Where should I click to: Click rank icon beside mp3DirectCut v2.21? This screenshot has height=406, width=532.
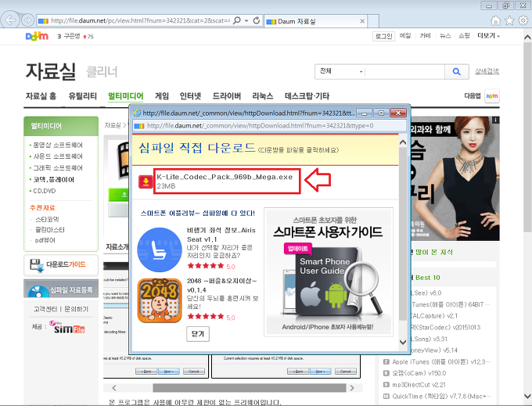coord(386,385)
